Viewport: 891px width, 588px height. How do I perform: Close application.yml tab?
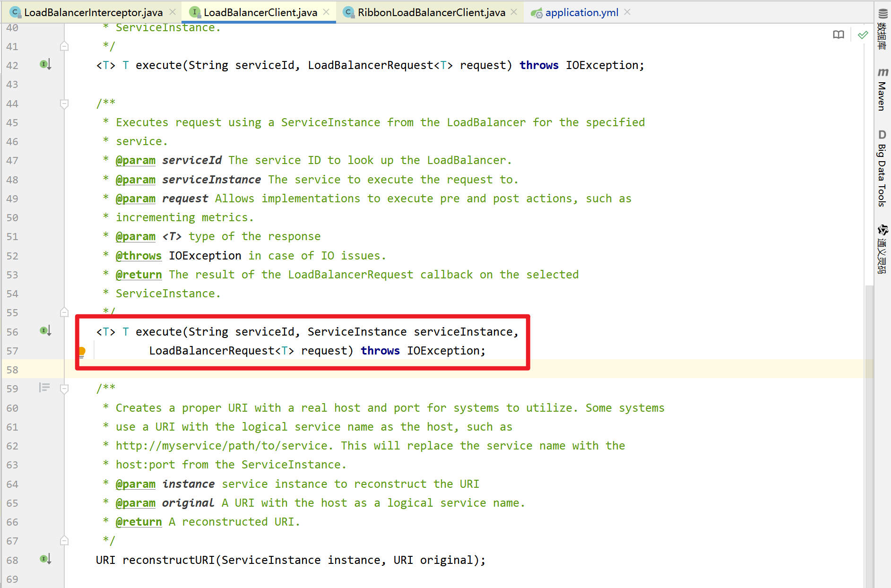(x=627, y=12)
